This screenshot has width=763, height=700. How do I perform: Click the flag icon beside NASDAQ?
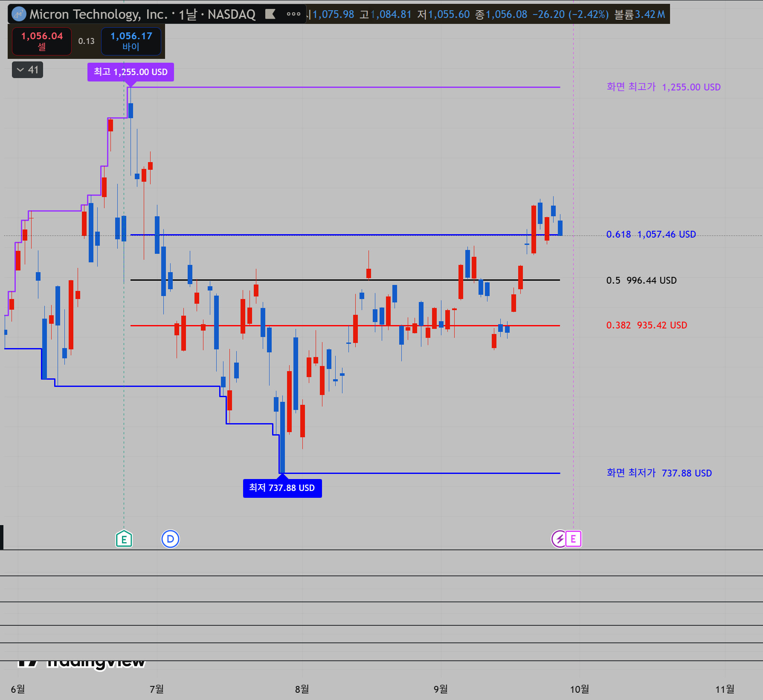[x=270, y=14]
